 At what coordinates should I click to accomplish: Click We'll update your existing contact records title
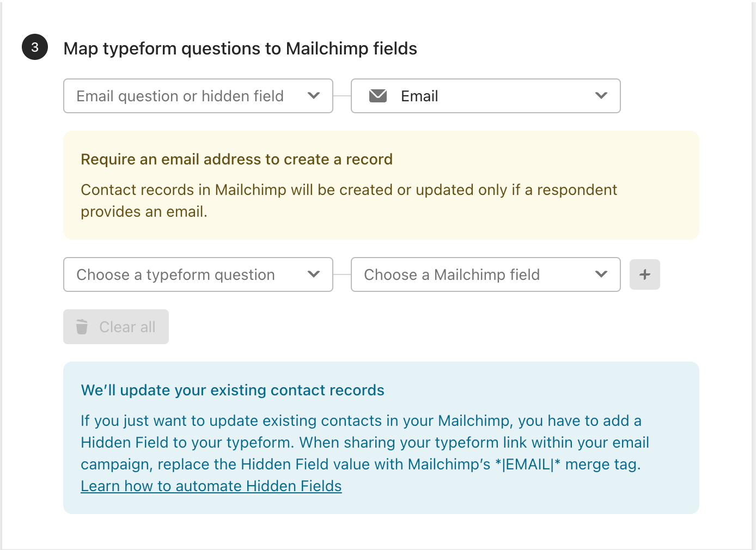click(233, 390)
